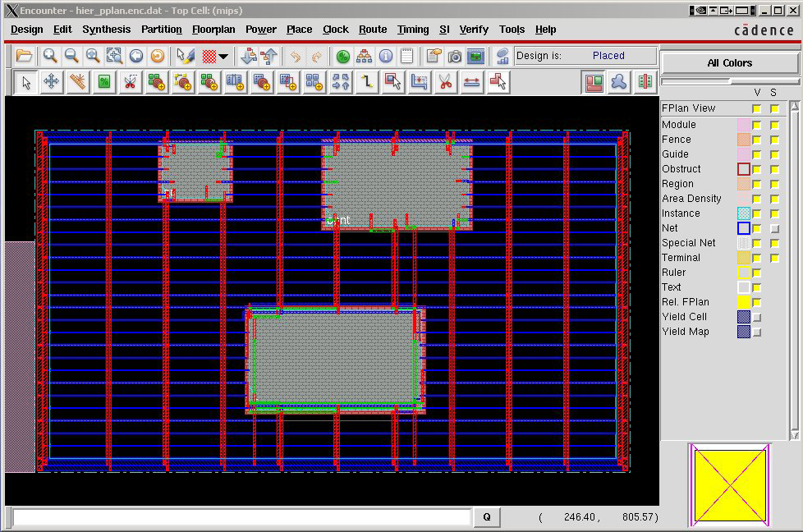
Task: Click the Placed design status text
Action: (x=608, y=55)
